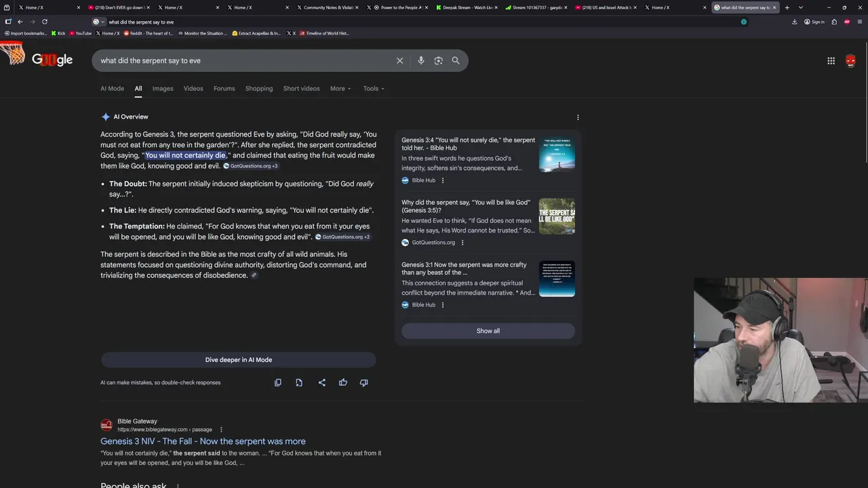
Task: Export the AI Overview response
Action: 299,382
